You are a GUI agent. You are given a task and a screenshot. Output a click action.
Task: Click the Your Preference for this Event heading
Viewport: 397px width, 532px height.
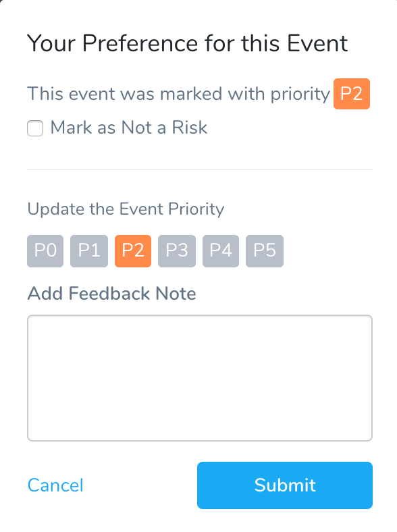187,44
